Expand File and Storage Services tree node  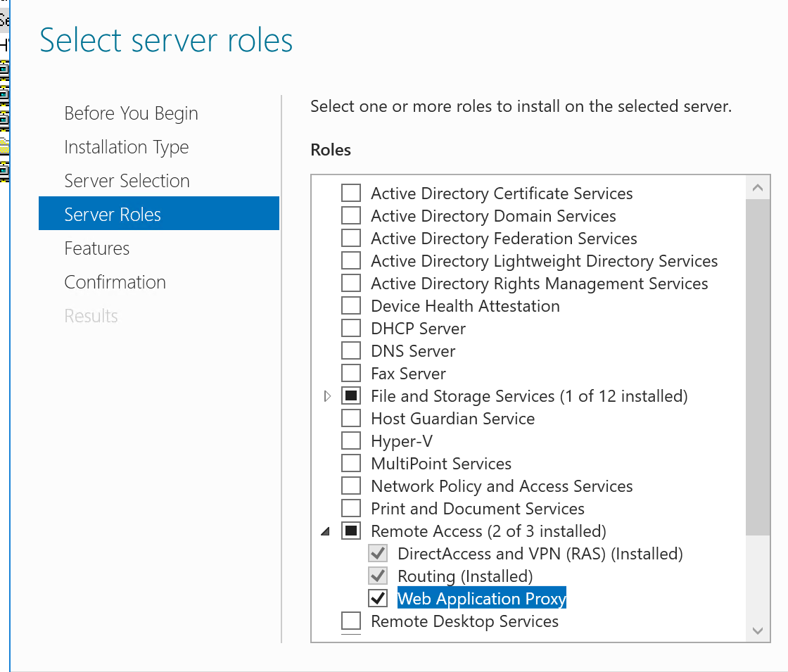[x=327, y=396]
